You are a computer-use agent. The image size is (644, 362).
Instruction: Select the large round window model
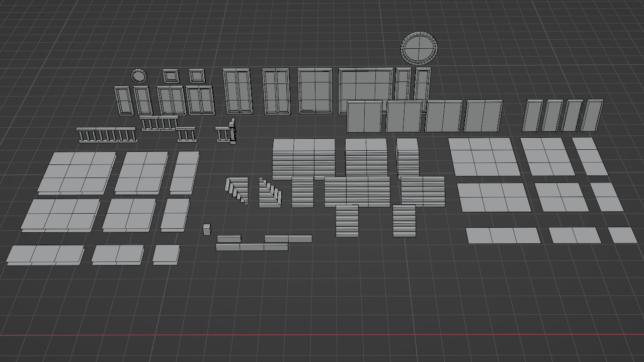point(419,48)
